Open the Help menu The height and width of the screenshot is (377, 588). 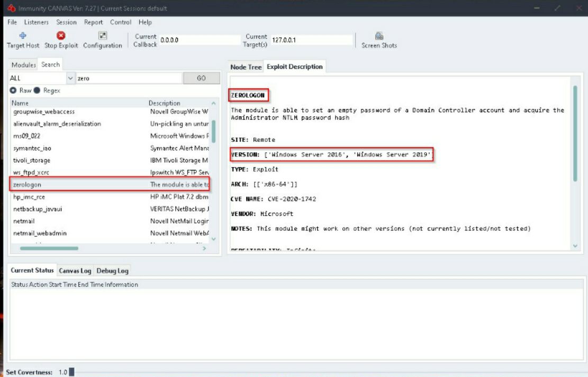145,22
